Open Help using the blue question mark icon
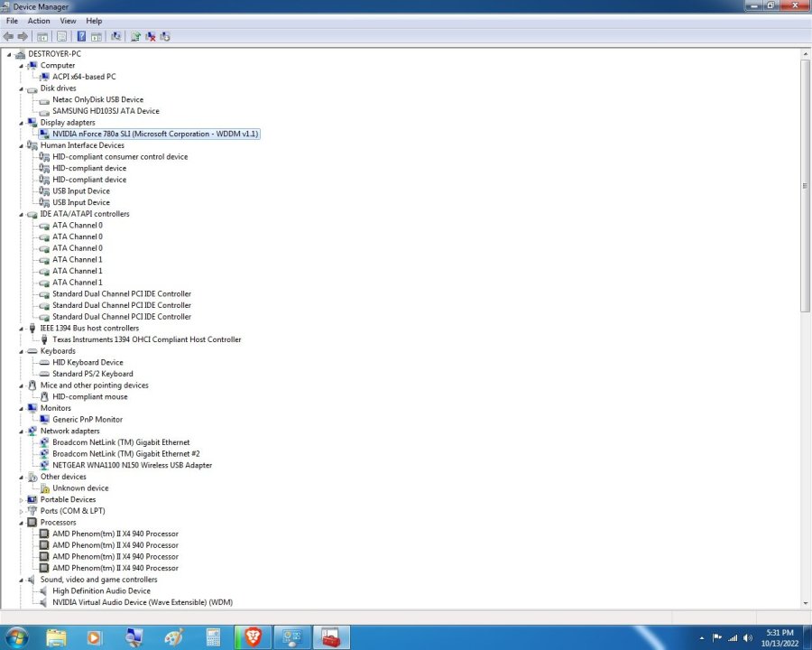Viewport: 812px width, 650px height. point(81,36)
